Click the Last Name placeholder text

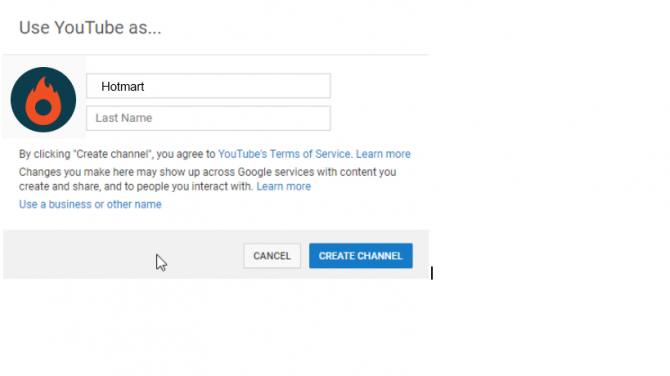point(124,118)
